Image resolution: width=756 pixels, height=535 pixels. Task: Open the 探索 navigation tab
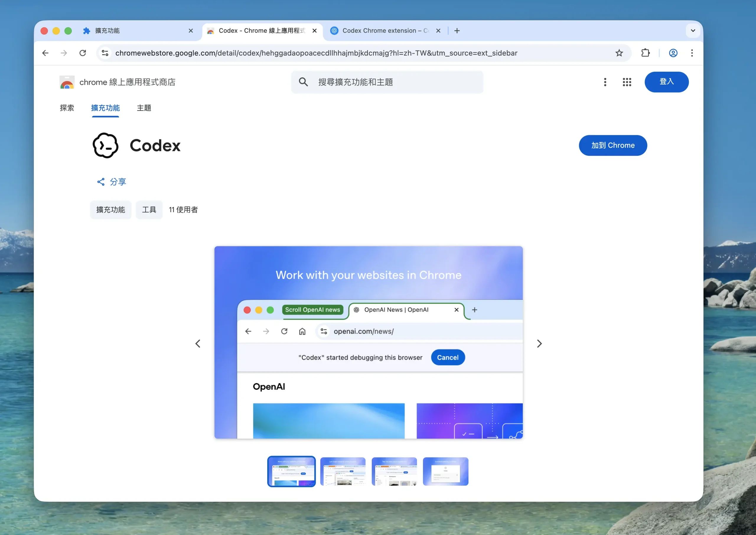click(67, 108)
